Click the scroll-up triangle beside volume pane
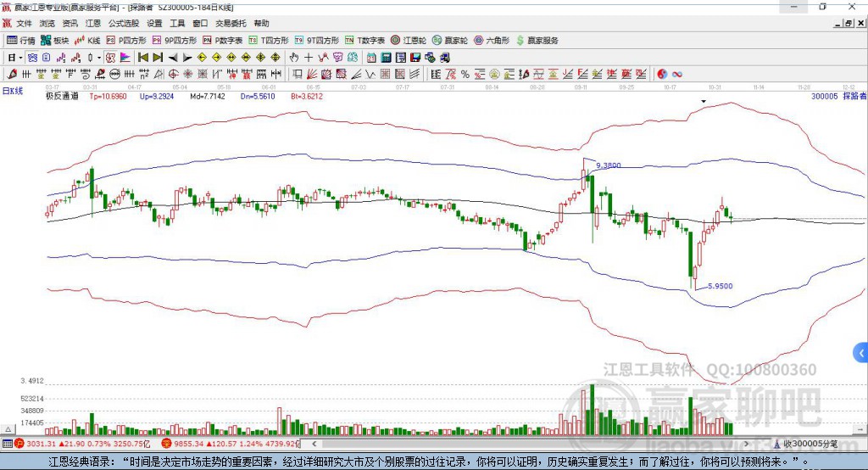The height and width of the screenshot is (470, 868). [8, 429]
